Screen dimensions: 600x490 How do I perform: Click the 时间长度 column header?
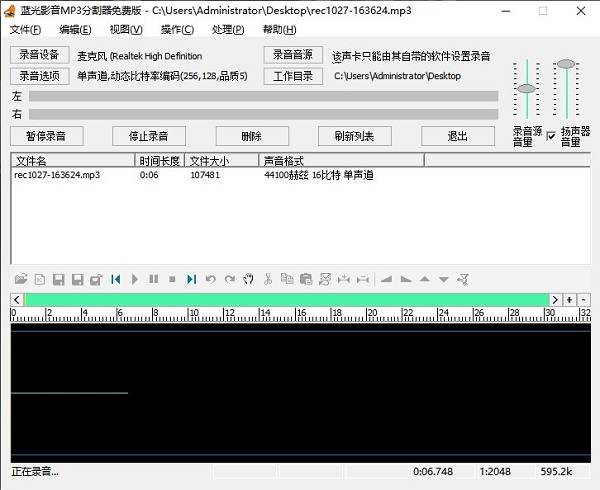pos(159,160)
